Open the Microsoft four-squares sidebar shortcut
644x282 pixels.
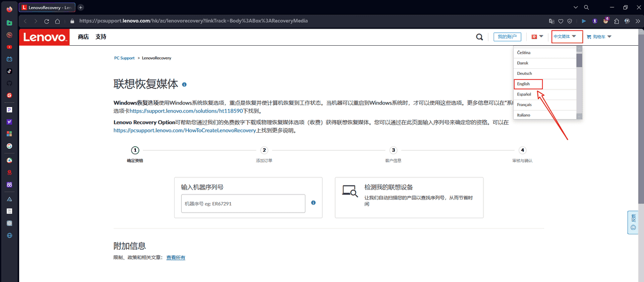10,134
